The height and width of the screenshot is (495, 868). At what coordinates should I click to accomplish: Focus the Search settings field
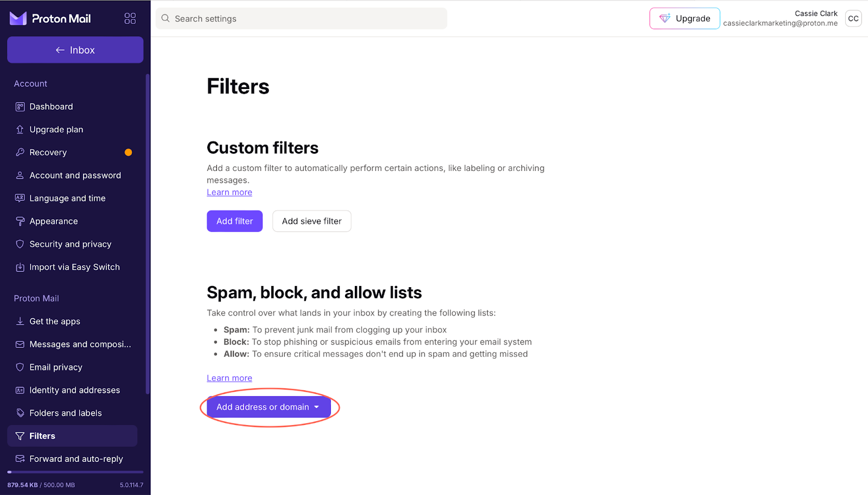coord(304,18)
